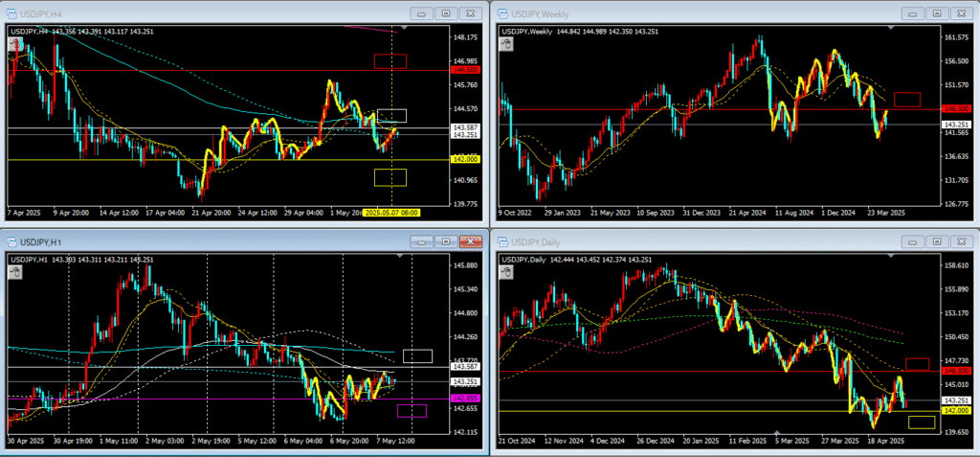Screen dimensions: 980x457
Task: Click the 143.587 price label on H4 chart
Action: [466, 127]
